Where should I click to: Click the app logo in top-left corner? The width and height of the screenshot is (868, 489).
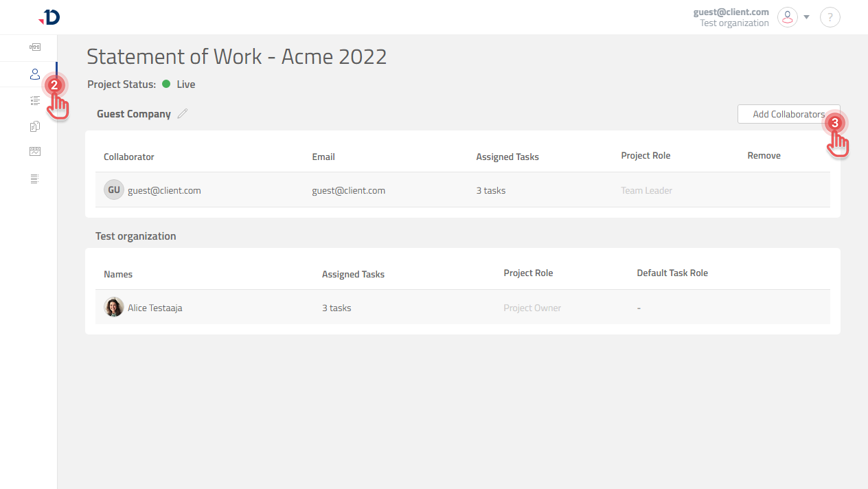click(49, 17)
